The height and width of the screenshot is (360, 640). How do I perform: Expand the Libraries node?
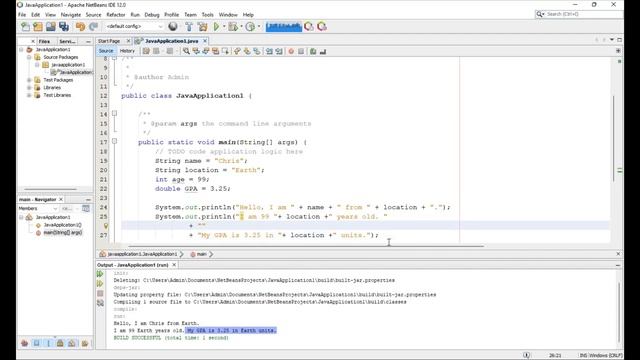29,88
